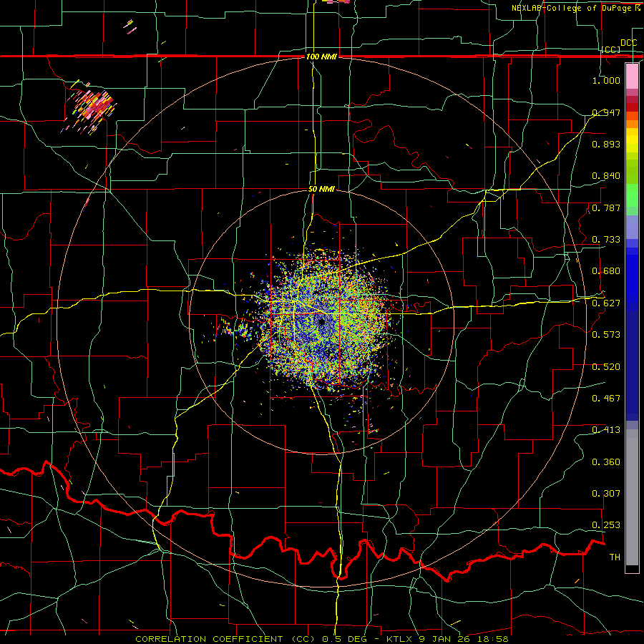This screenshot has height=644, width=644.
Task: Click the 0.733 value on color scale
Action: pos(606,240)
